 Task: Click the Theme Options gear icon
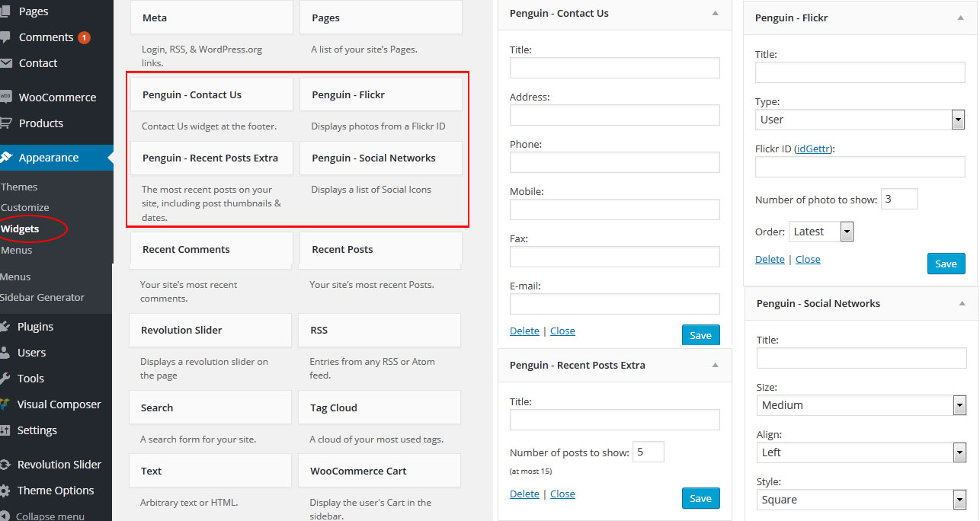[x=5, y=491]
